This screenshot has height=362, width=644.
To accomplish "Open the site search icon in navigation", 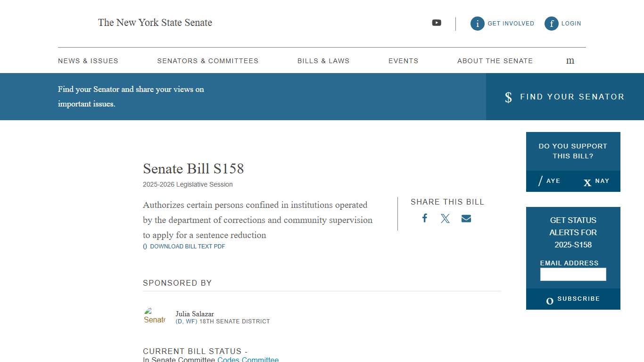I will [x=570, y=60].
